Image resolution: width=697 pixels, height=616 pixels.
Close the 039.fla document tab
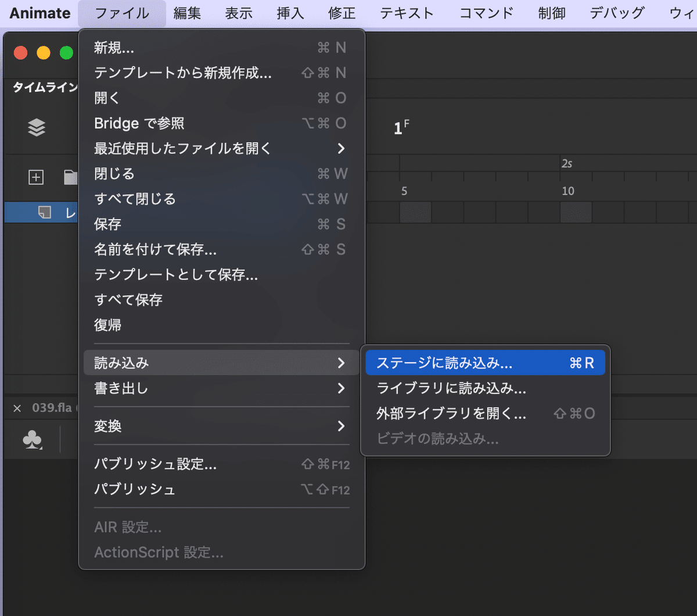tap(17, 408)
